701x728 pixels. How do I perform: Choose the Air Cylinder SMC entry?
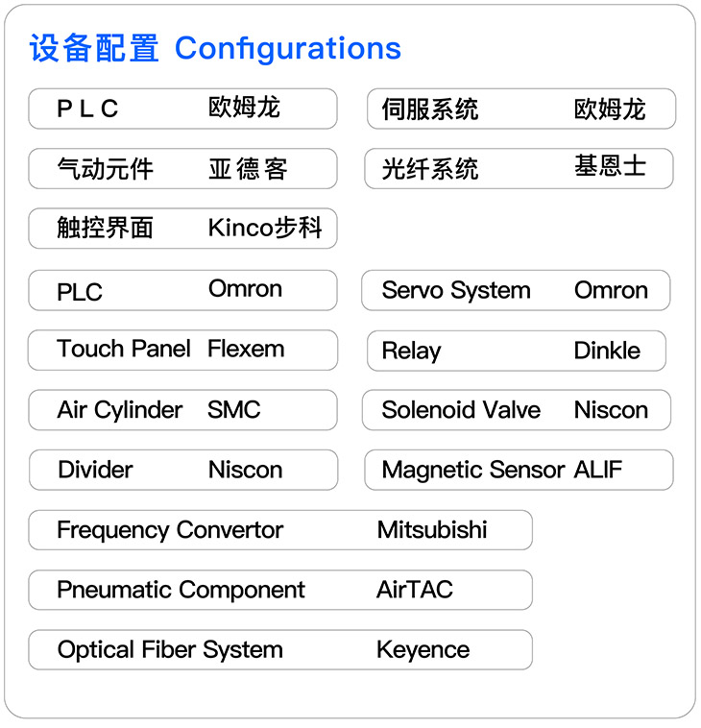coord(182,410)
